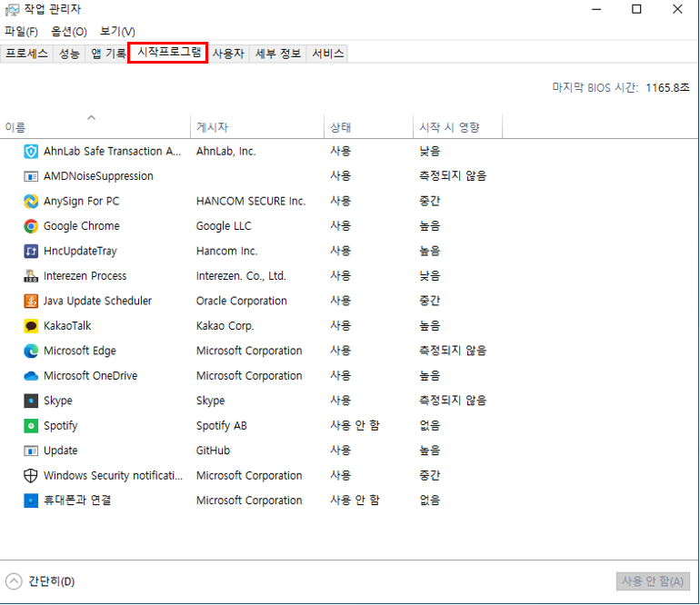The width and height of the screenshot is (700, 605).
Task: Click the Microsoft Edge name text
Action: (79, 352)
